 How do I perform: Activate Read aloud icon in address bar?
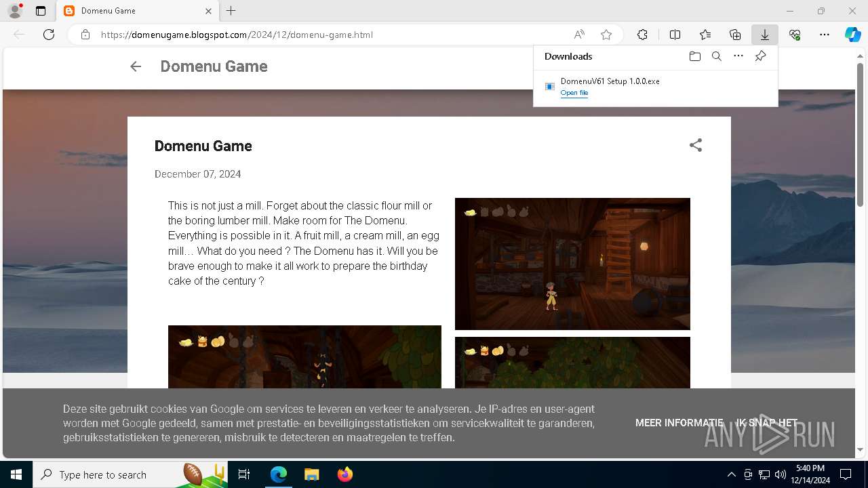(579, 35)
